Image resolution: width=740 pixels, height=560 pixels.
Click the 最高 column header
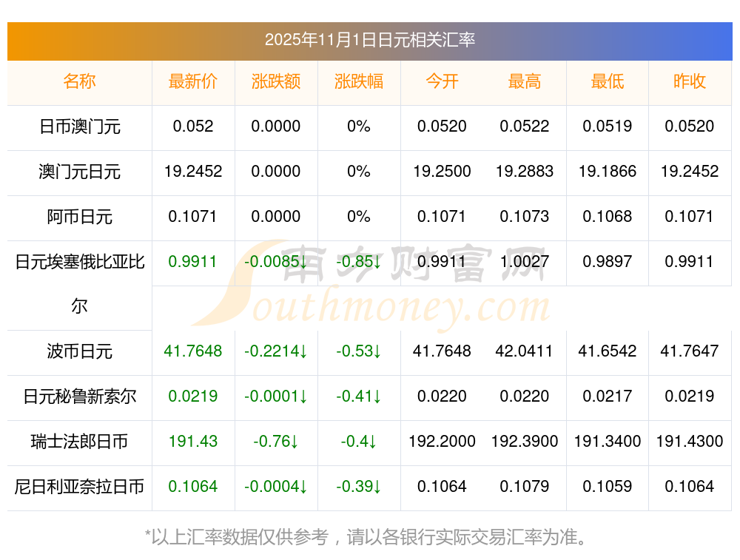coord(525,81)
